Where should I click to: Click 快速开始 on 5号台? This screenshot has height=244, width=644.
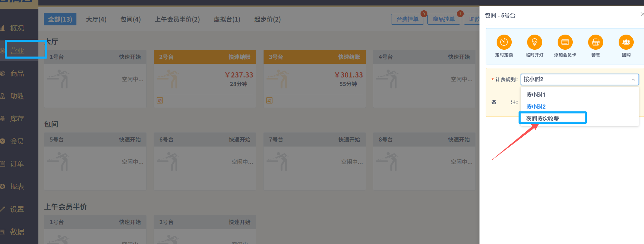[x=130, y=139]
